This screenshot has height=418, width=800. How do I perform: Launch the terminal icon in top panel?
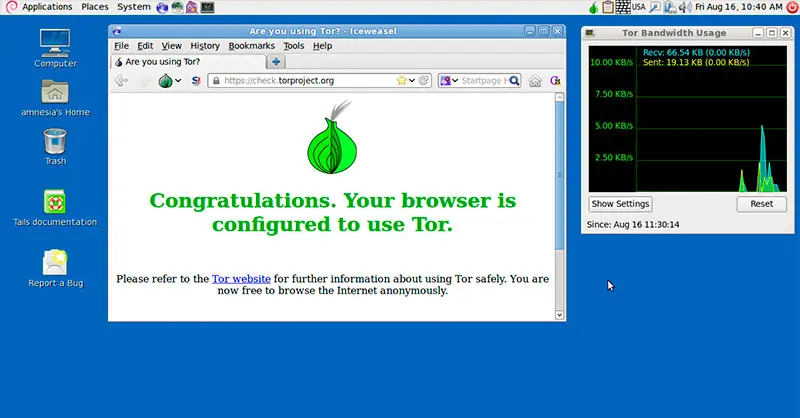[x=207, y=7]
